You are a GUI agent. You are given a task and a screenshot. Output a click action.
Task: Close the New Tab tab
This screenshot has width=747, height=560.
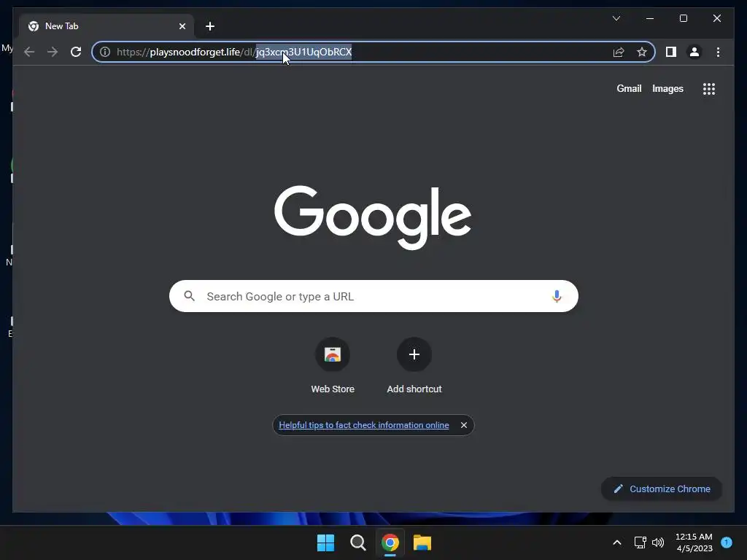(x=182, y=26)
